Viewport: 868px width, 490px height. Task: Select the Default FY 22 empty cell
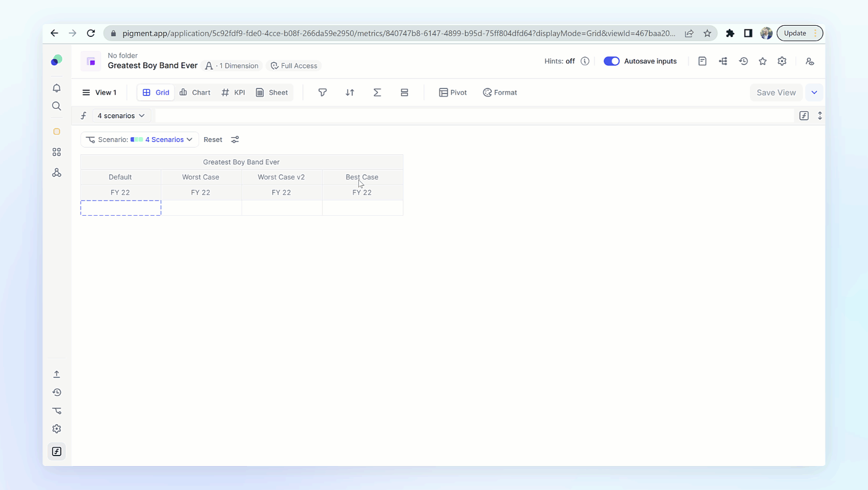[121, 208]
